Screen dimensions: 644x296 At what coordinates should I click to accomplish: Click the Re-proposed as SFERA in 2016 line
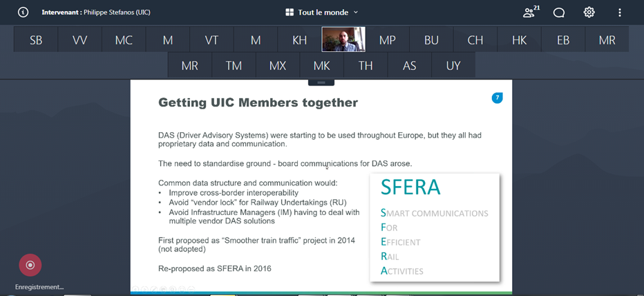click(x=215, y=268)
